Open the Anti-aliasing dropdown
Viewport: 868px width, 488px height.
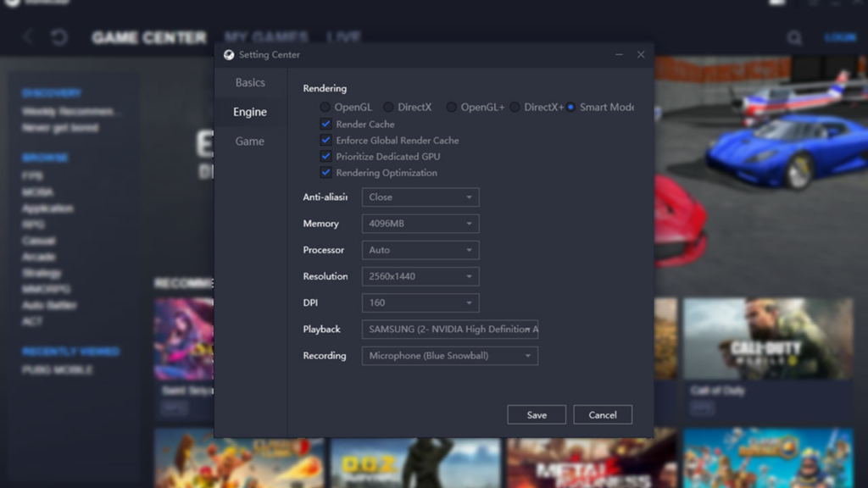click(x=420, y=197)
